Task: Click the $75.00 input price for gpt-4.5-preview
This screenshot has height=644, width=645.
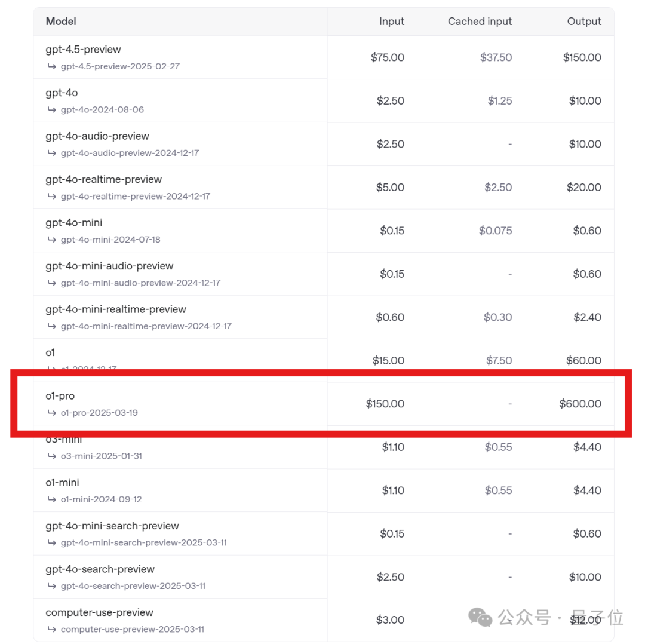Action: pyautogui.click(x=387, y=57)
